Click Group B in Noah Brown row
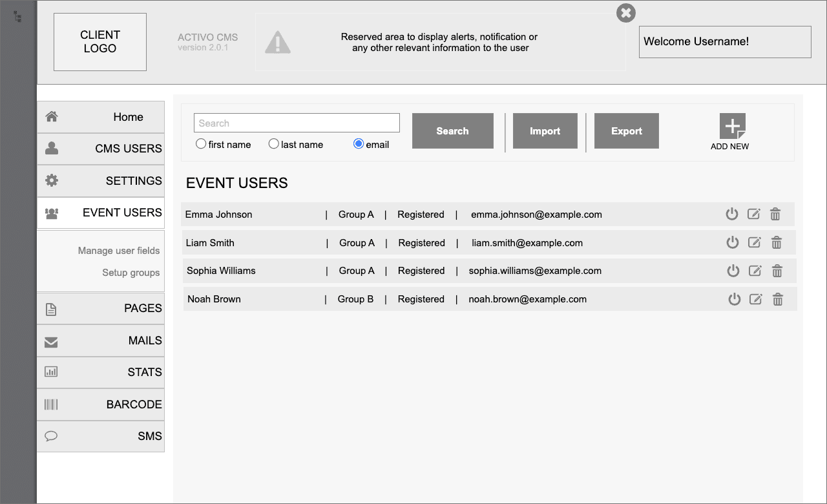Viewport: 827px width, 504px height. 355,299
